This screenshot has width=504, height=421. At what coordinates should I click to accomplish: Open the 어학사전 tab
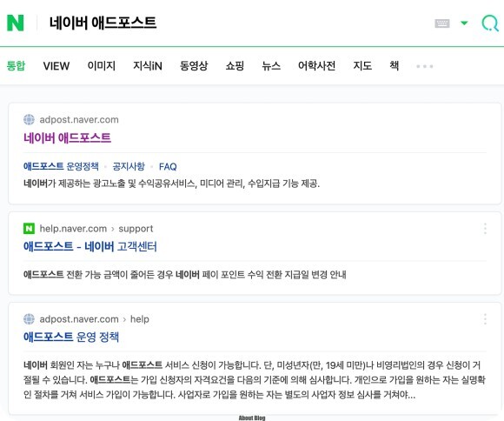(316, 65)
